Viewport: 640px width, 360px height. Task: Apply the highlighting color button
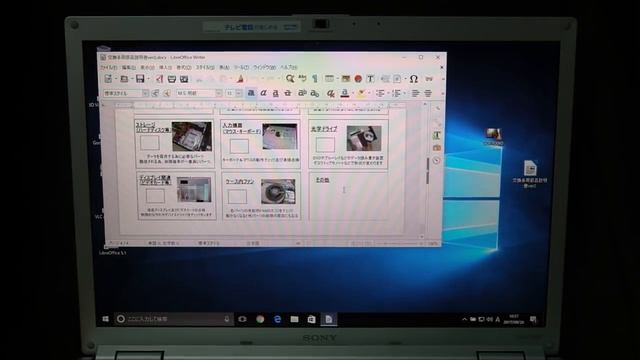[361, 93]
